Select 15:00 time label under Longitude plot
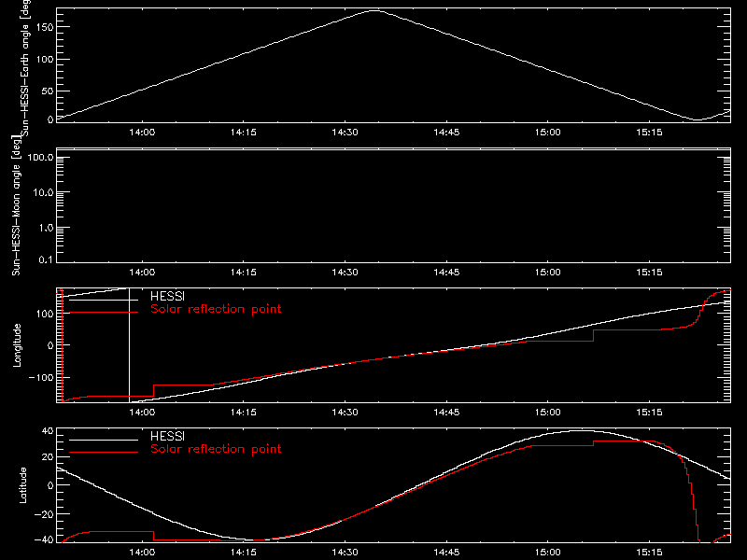Screen dimensions: 747x560 (x=548, y=412)
